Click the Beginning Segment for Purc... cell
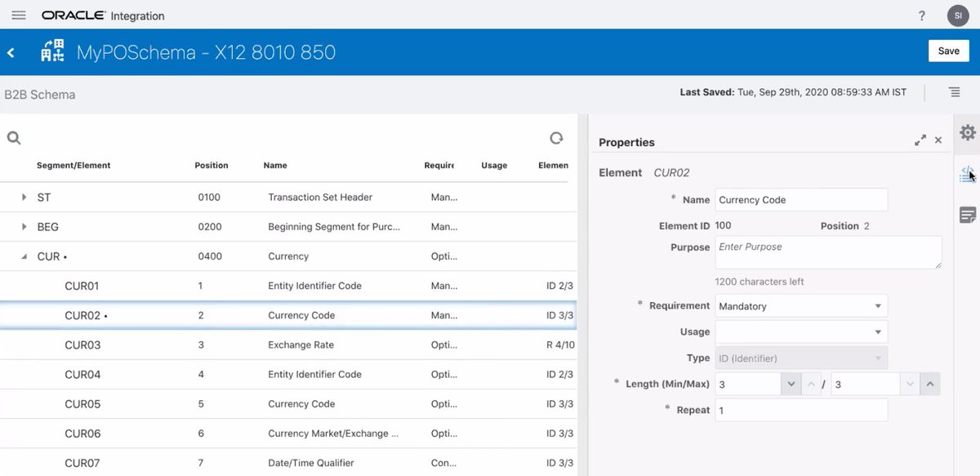This screenshot has width=980, height=476. click(x=334, y=226)
